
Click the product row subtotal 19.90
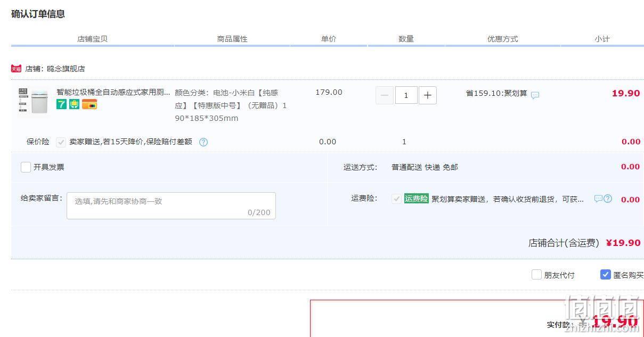click(x=626, y=93)
